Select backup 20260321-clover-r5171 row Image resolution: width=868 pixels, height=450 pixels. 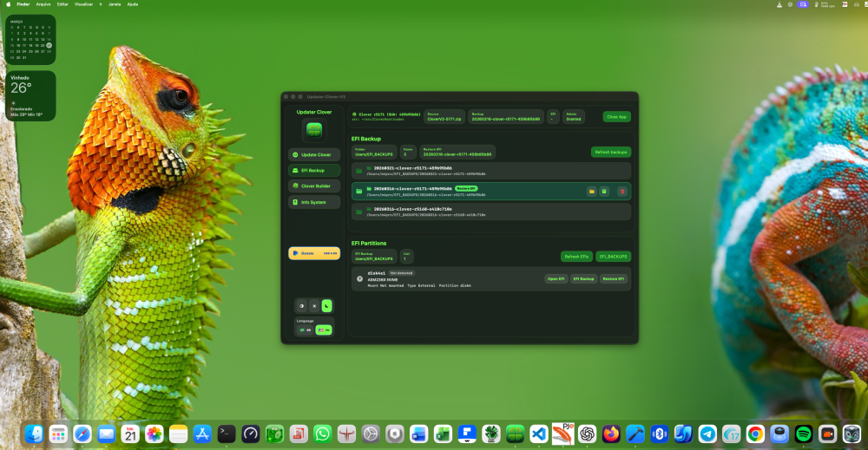[491, 171]
